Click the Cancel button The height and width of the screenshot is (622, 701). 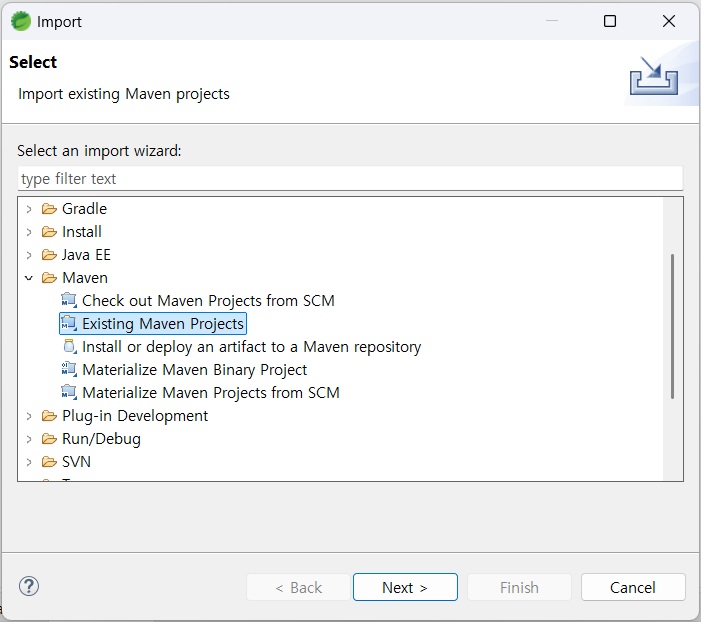pos(633,587)
